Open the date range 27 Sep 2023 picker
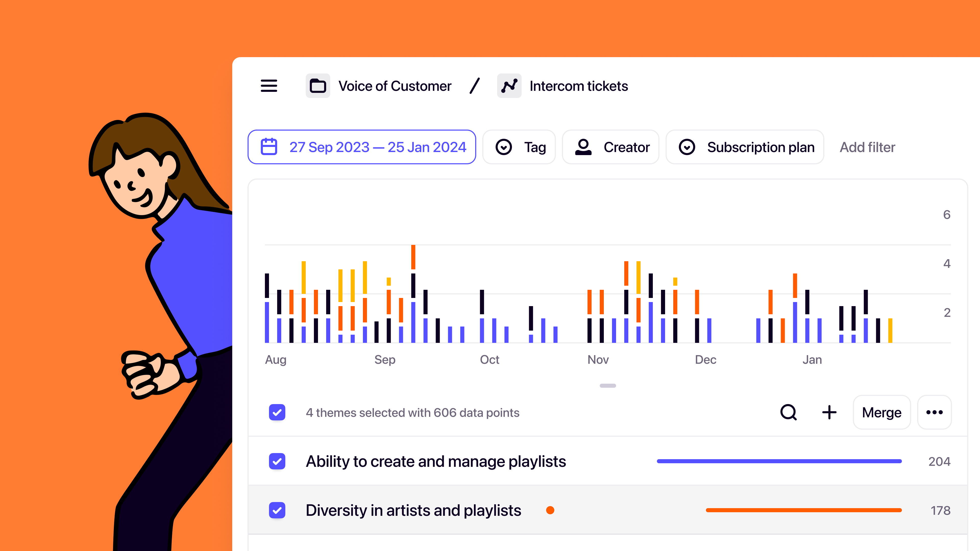Viewport: 980px width, 551px height. pyautogui.click(x=377, y=147)
